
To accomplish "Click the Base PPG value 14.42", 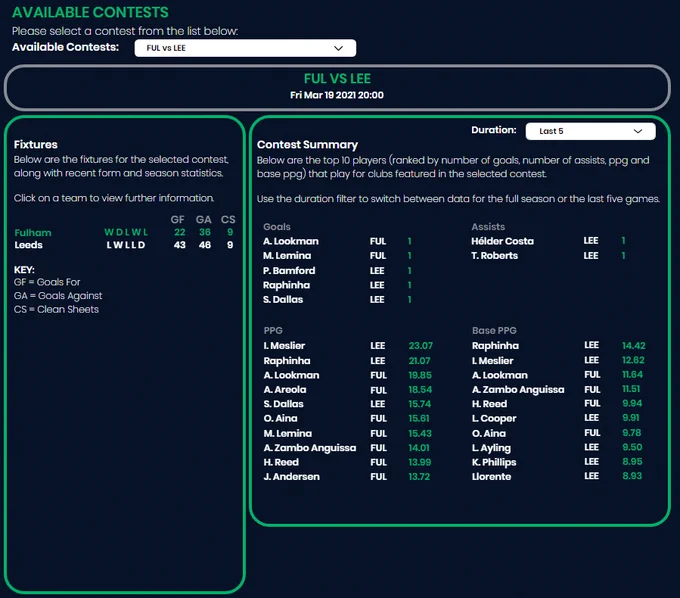I will (634, 346).
